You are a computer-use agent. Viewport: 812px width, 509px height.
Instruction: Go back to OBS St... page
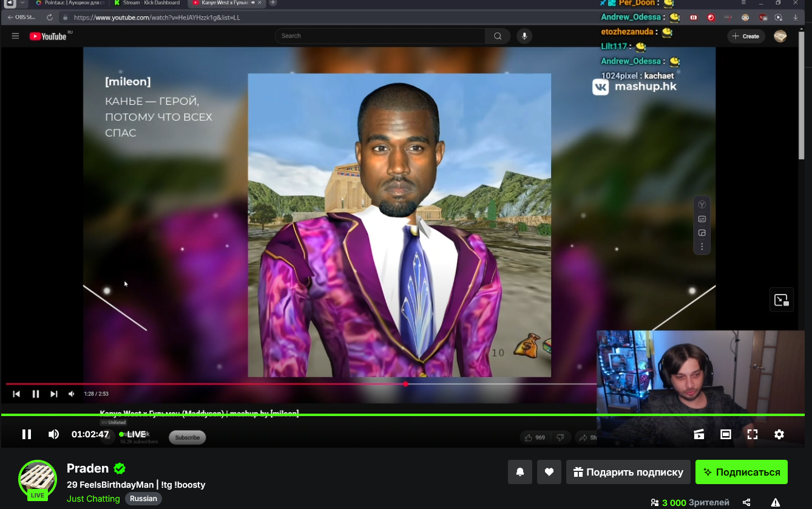pyautogui.click(x=21, y=18)
